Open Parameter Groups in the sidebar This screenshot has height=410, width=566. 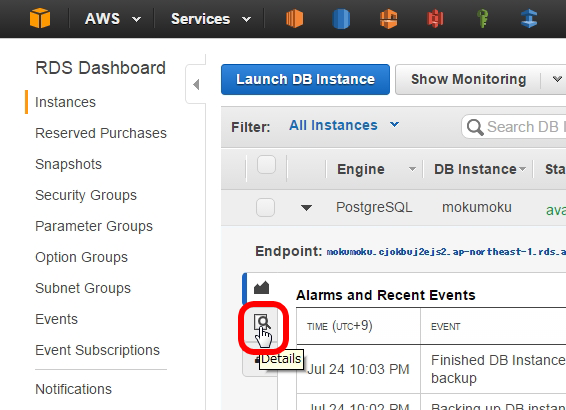tap(94, 226)
